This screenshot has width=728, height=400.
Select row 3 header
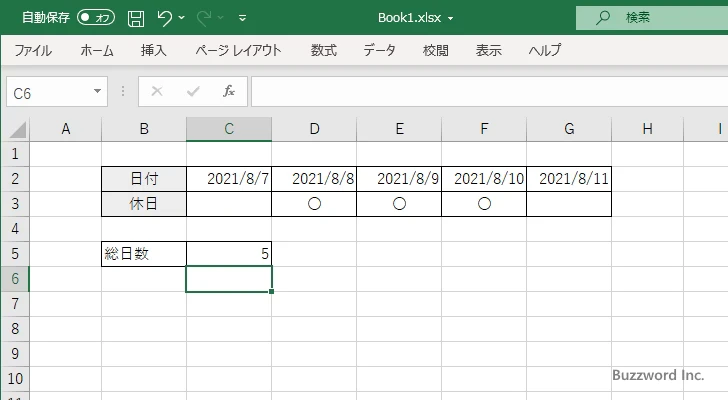15,204
